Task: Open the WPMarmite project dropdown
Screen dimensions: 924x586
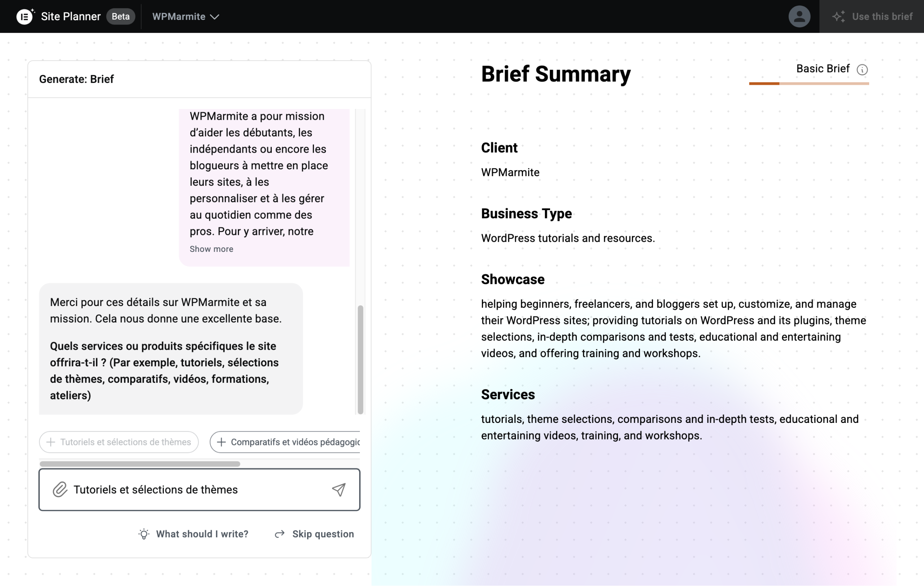Action: click(x=186, y=17)
